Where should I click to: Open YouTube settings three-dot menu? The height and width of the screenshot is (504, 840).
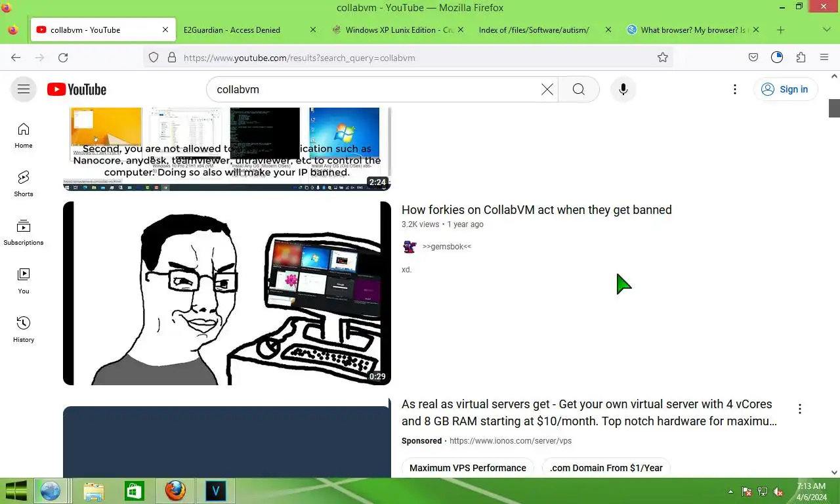click(x=735, y=89)
